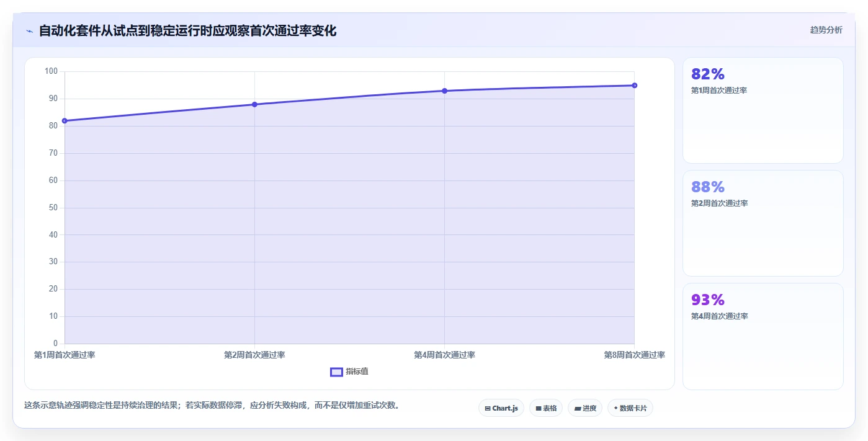Image resolution: width=868 pixels, height=441 pixels.
Task: Click the data point for 第8周首次通过率
Action: [x=634, y=86]
